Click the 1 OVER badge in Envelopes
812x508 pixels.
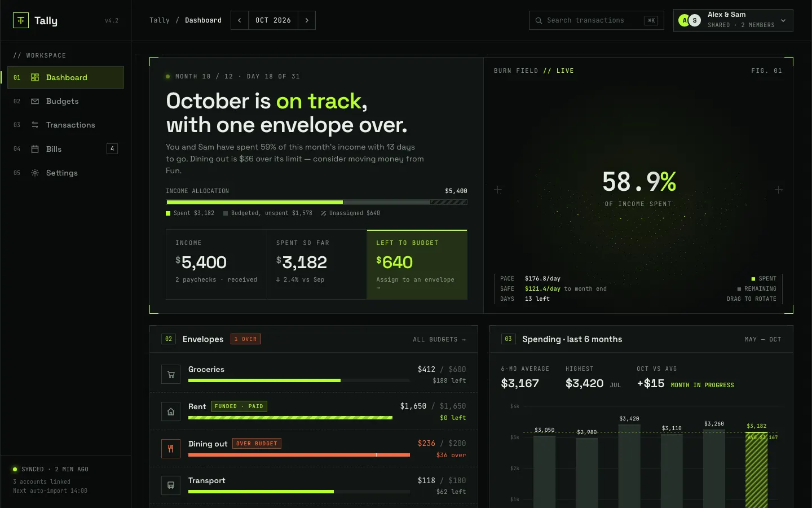click(x=245, y=339)
